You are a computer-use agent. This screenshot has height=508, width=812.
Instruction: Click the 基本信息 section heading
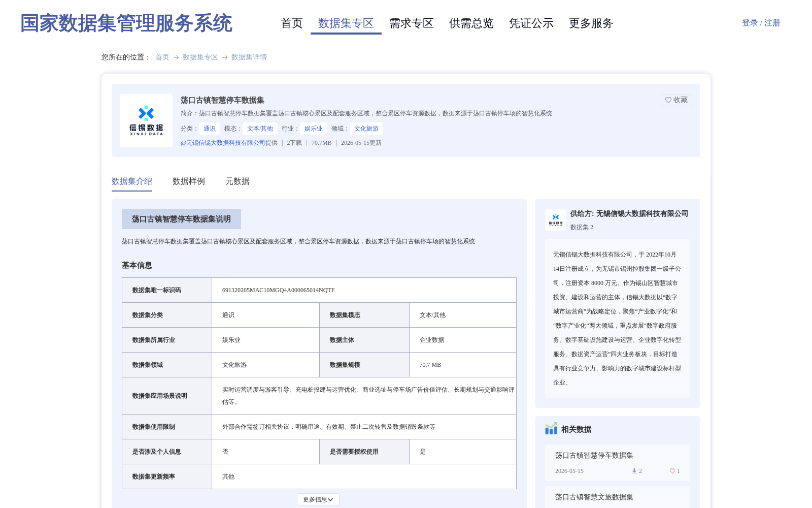pyautogui.click(x=137, y=265)
